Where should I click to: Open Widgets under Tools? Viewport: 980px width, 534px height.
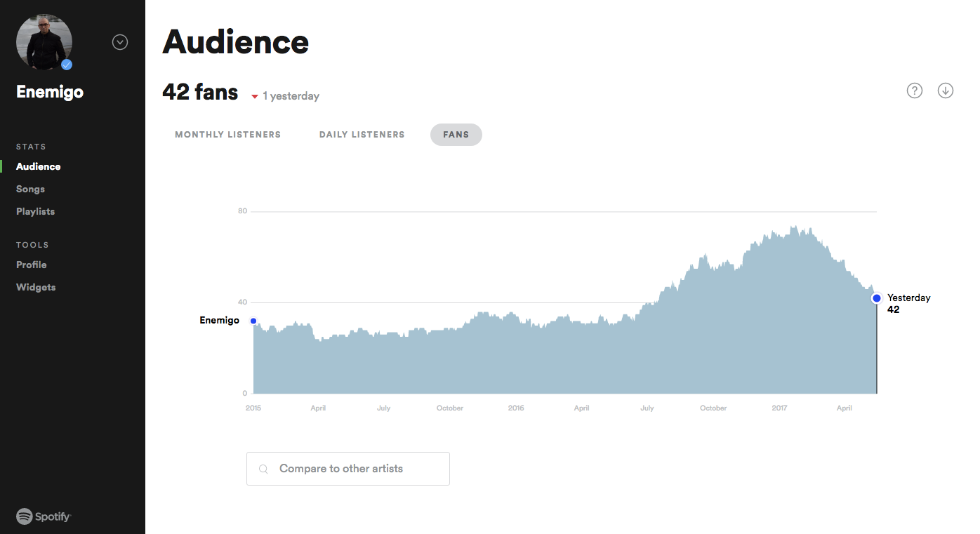pos(36,287)
